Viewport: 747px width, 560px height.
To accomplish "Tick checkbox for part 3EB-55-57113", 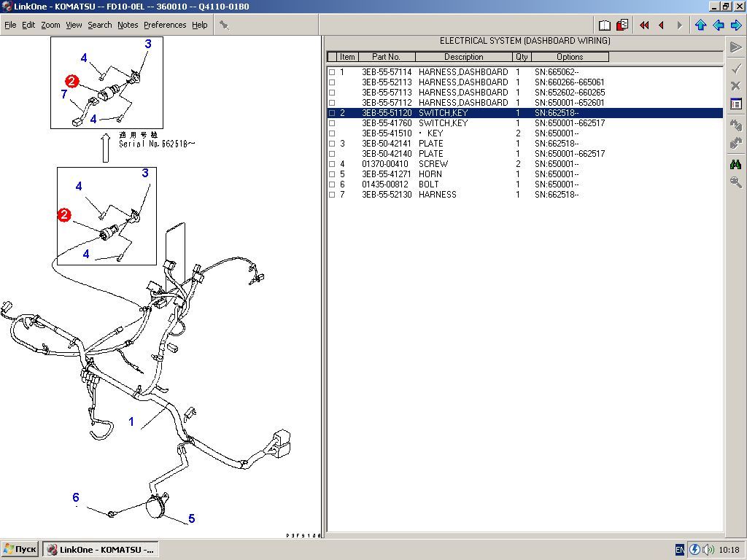I will point(332,93).
